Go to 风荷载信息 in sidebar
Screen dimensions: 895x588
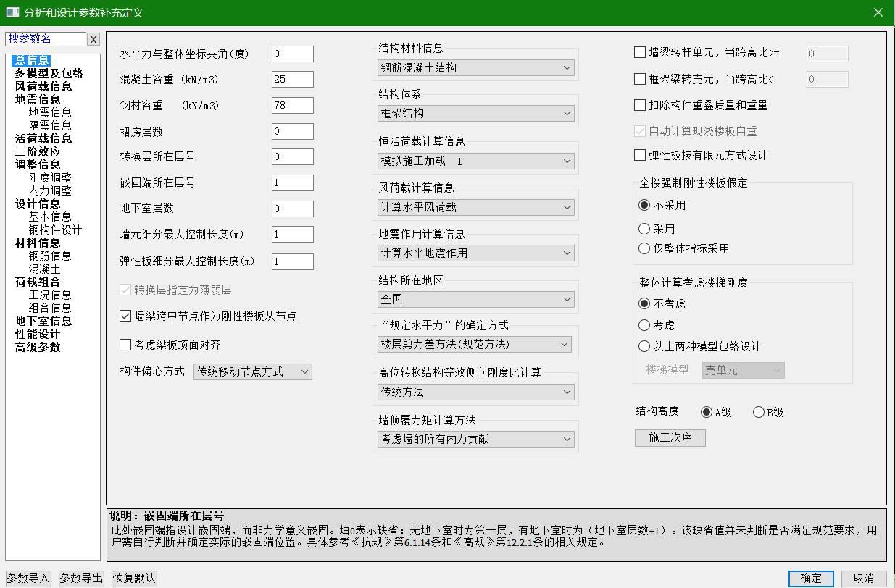[43, 86]
